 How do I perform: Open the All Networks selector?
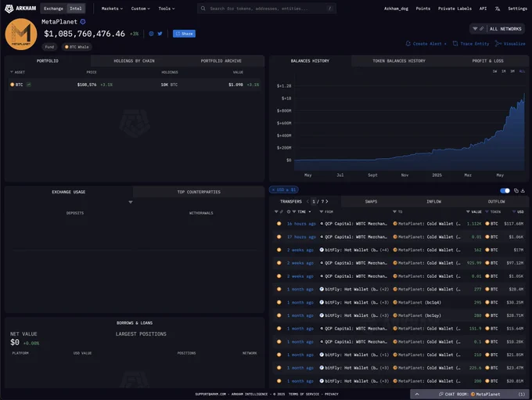point(505,29)
